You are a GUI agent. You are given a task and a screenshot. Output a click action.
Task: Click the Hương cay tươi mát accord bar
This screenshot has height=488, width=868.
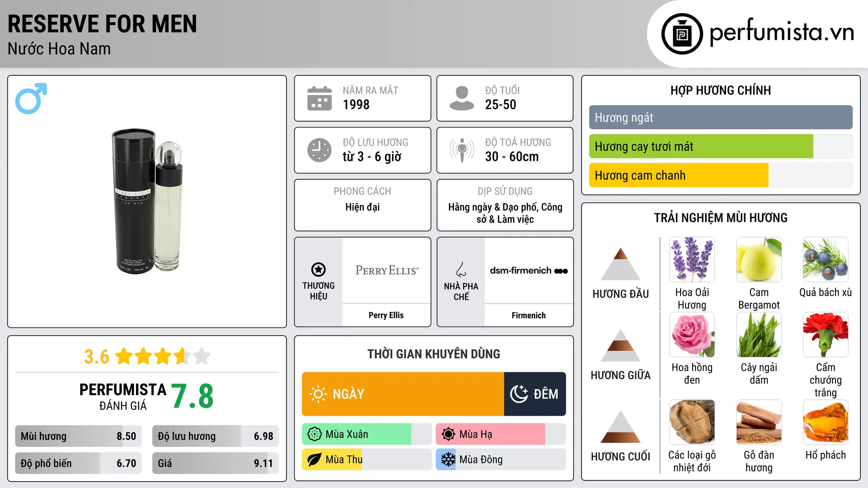[721, 147]
